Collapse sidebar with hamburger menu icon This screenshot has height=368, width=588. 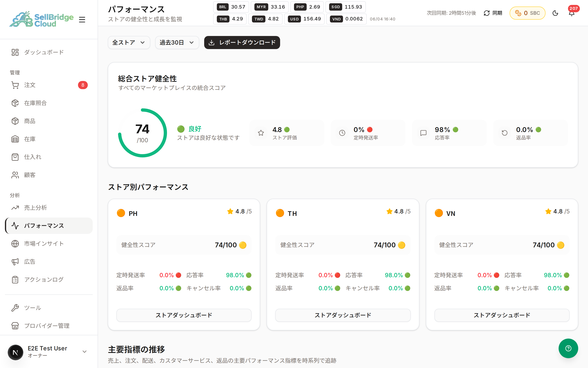tap(82, 19)
